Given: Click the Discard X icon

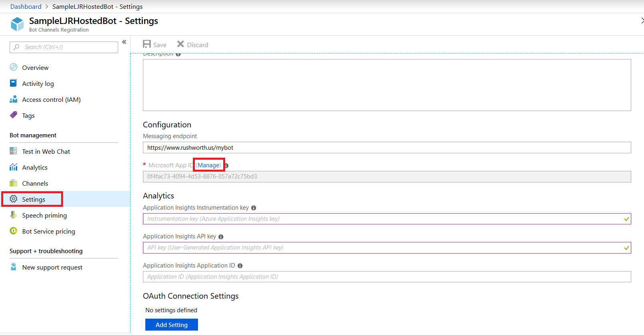Looking at the screenshot, I should click(180, 44).
